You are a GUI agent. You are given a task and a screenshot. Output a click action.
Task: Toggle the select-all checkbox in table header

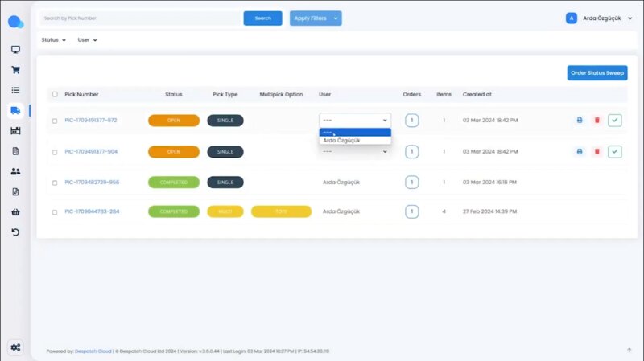coord(55,94)
